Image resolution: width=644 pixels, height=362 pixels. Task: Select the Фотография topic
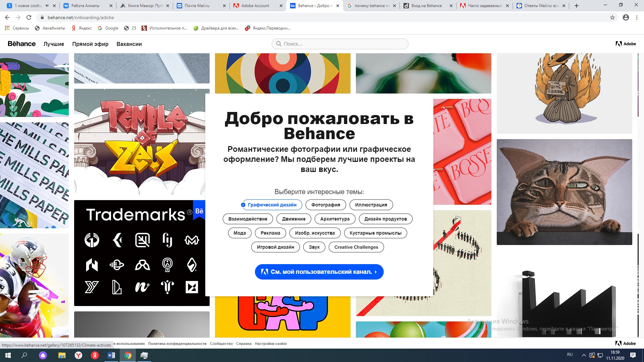point(326,205)
